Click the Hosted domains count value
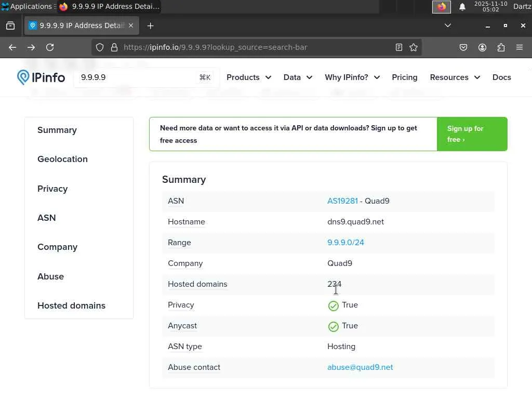 click(334, 284)
